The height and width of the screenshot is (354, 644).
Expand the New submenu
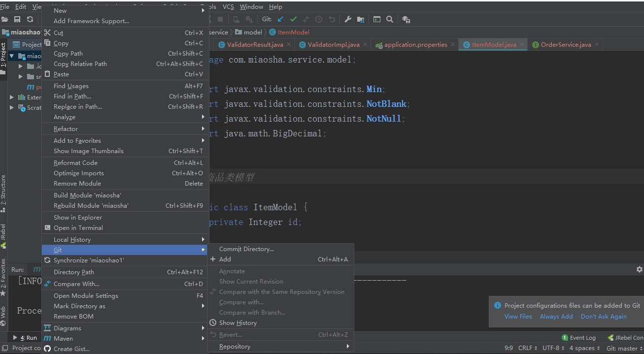(123, 10)
